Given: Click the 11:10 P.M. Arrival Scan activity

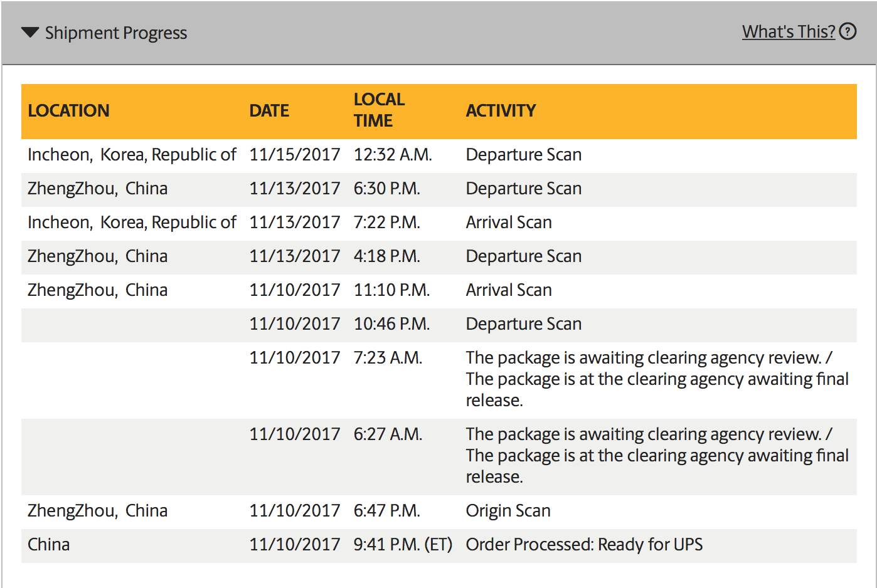Looking at the screenshot, I should coord(509,290).
